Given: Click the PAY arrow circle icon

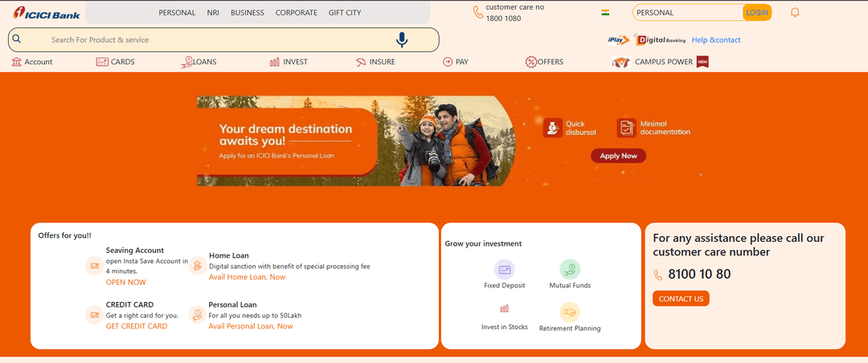Looking at the screenshot, I should pos(448,62).
